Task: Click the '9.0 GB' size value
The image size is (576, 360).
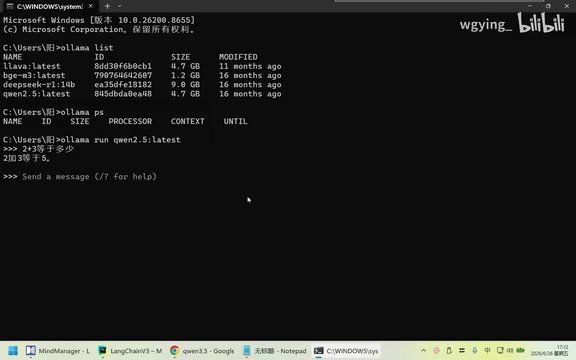Action: click(186, 85)
